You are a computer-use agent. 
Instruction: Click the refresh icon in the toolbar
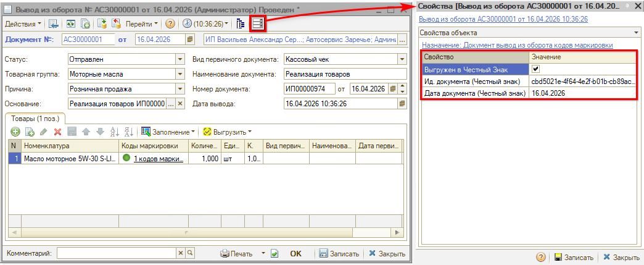point(72,23)
